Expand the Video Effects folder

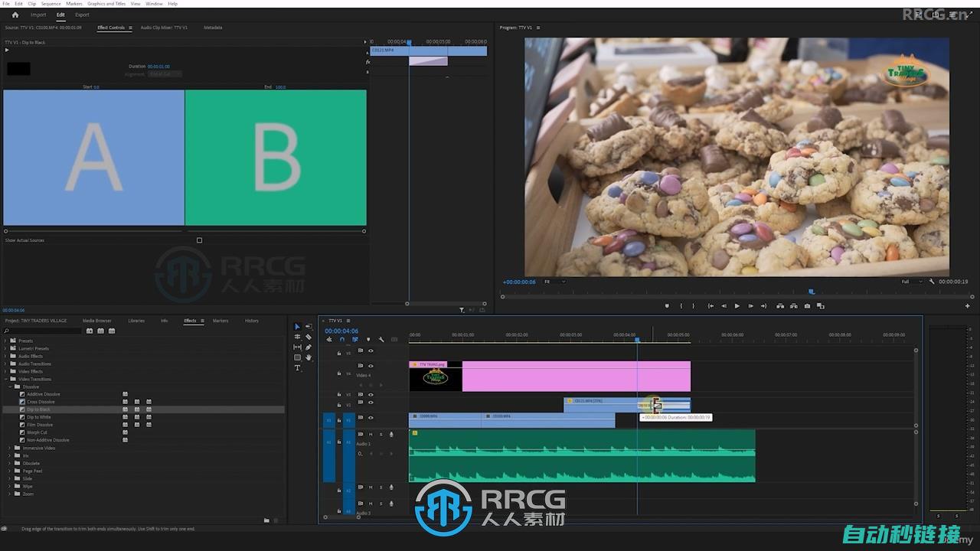pyautogui.click(x=6, y=371)
